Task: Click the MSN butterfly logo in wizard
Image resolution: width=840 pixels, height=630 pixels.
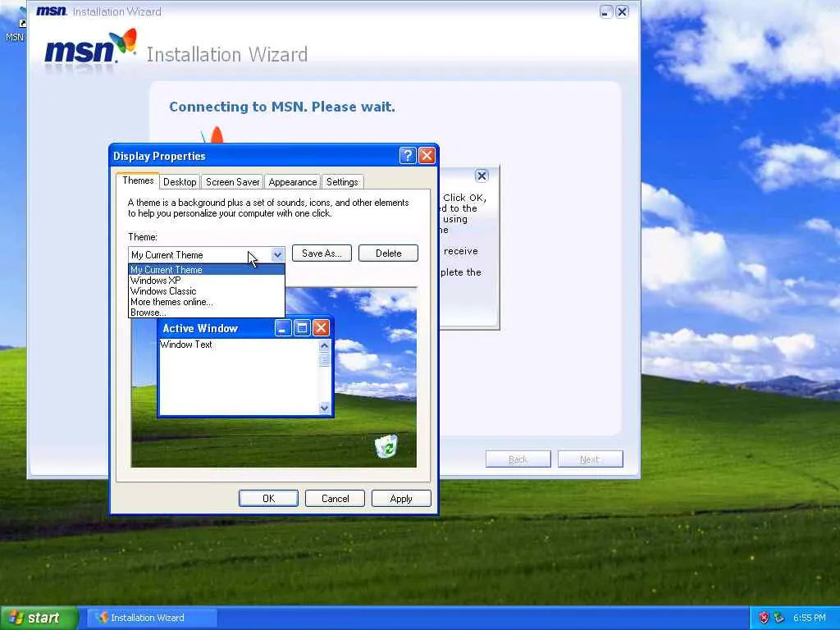Action: click(124, 42)
